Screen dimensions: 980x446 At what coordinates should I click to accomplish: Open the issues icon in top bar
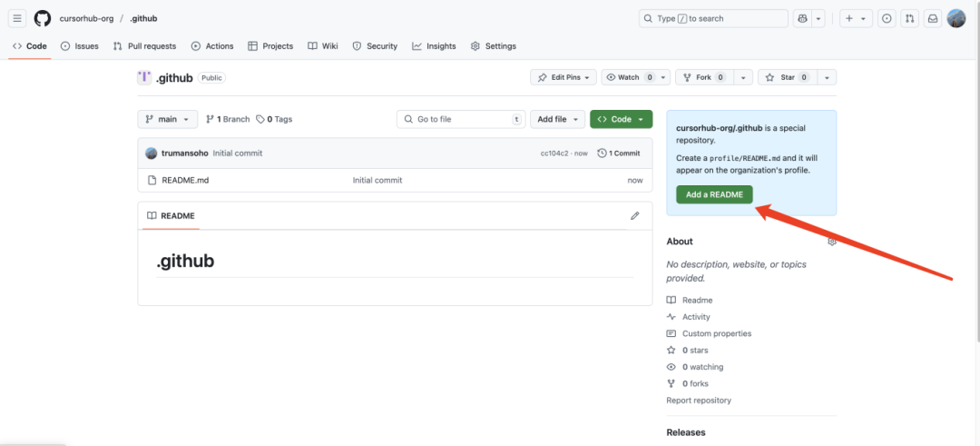click(887, 18)
